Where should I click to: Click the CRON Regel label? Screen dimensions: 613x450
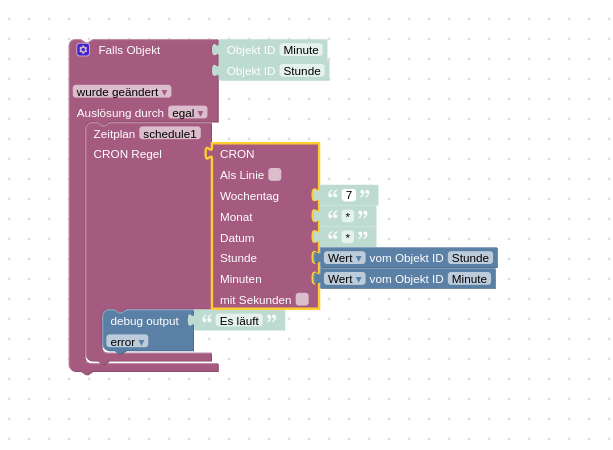click(127, 154)
